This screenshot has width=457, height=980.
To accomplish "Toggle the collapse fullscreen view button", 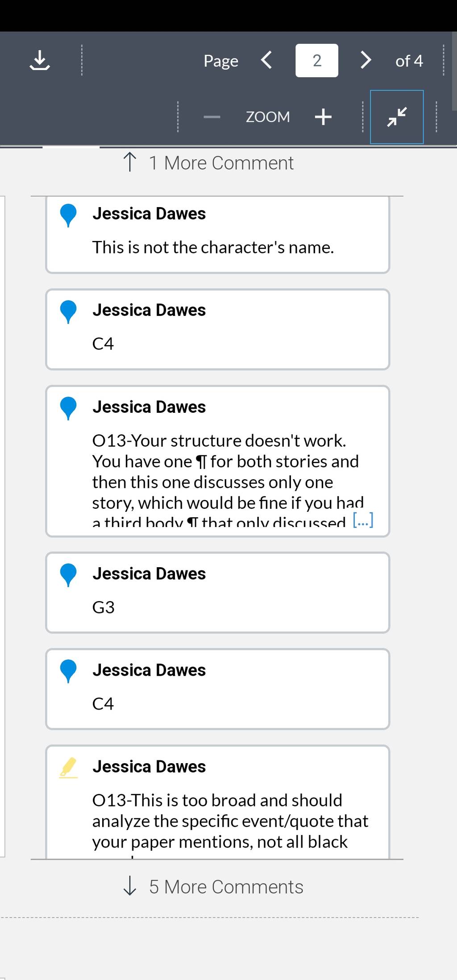I will [397, 117].
